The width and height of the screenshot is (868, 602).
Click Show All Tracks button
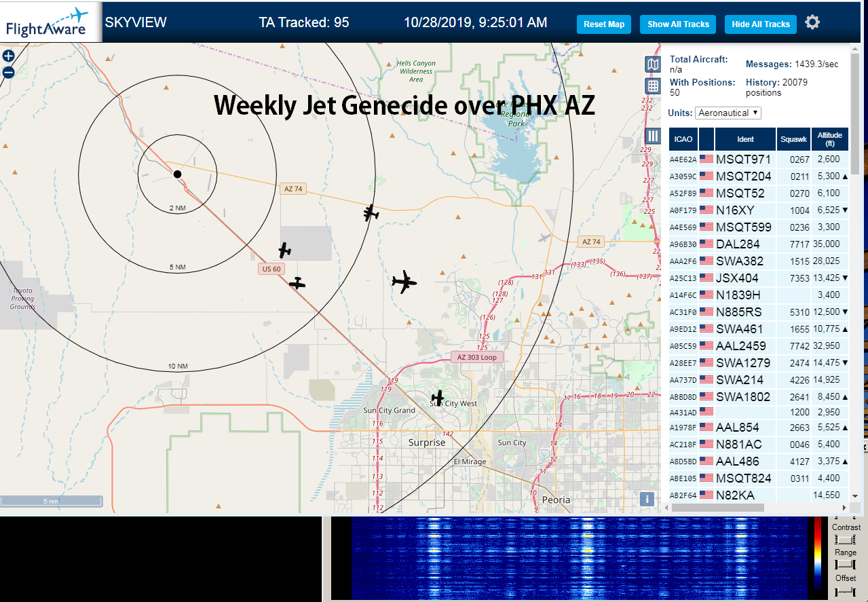678,24
